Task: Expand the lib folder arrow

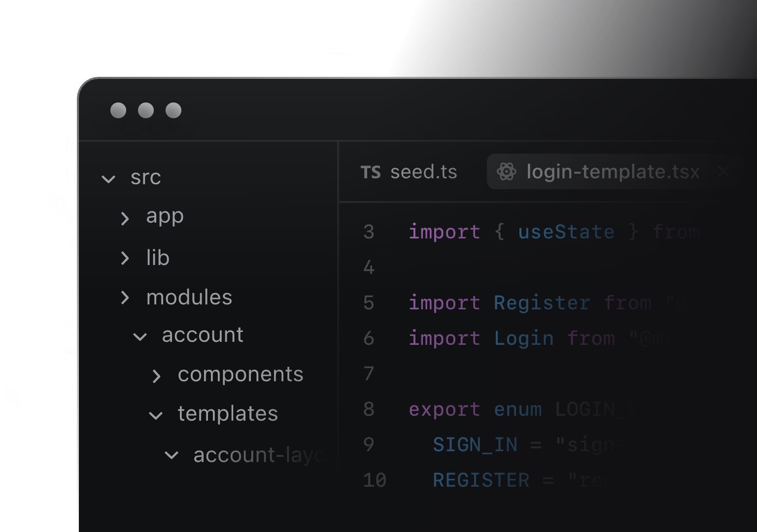Action: click(125, 258)
